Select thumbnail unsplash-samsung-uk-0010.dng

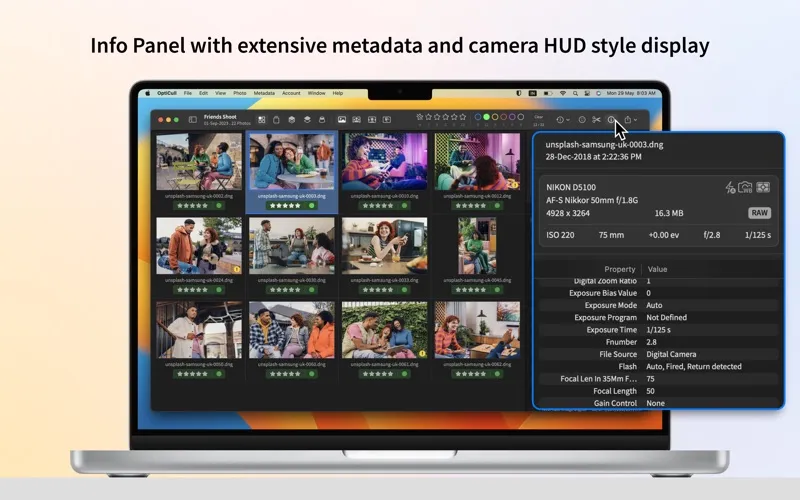[x=385, y=161]
